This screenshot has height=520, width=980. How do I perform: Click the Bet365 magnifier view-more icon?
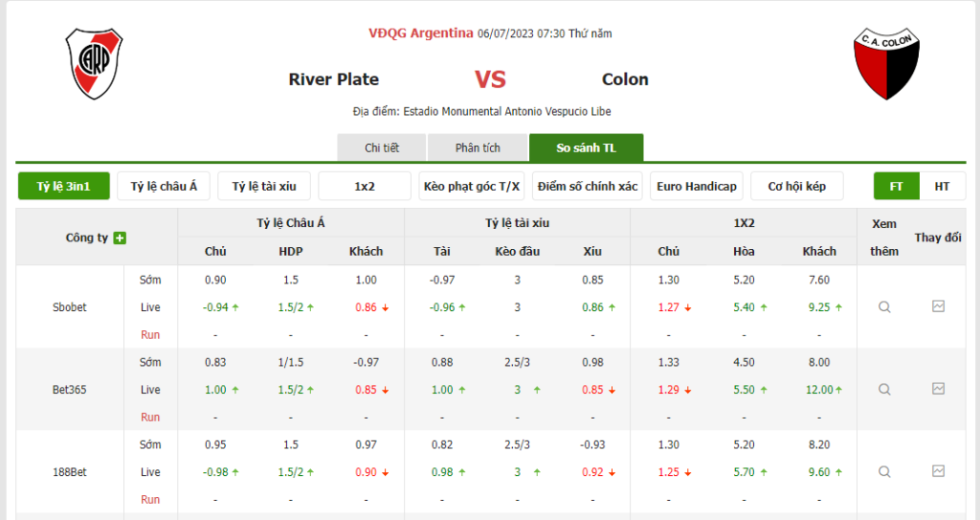click(x=884, y=390)
